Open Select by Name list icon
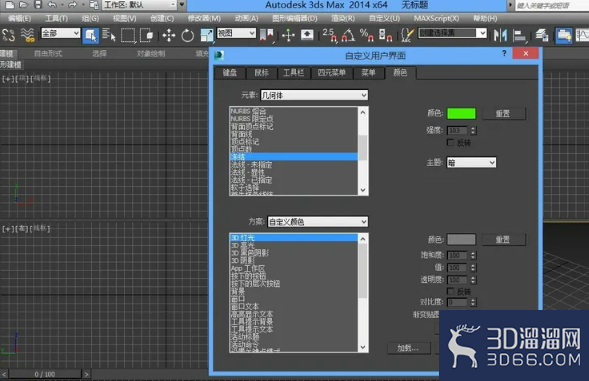Screen dimensions: 589x381 [x=109, y=35]
